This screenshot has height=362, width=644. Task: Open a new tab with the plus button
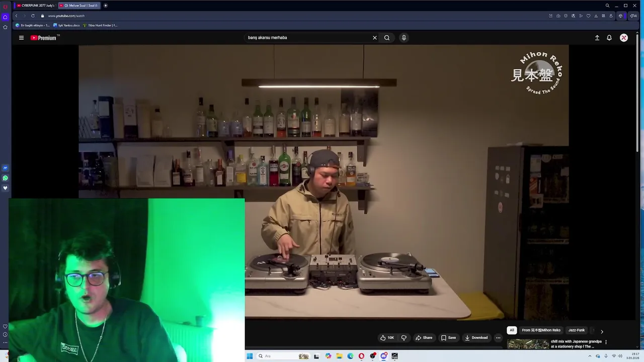pos(105,6)
